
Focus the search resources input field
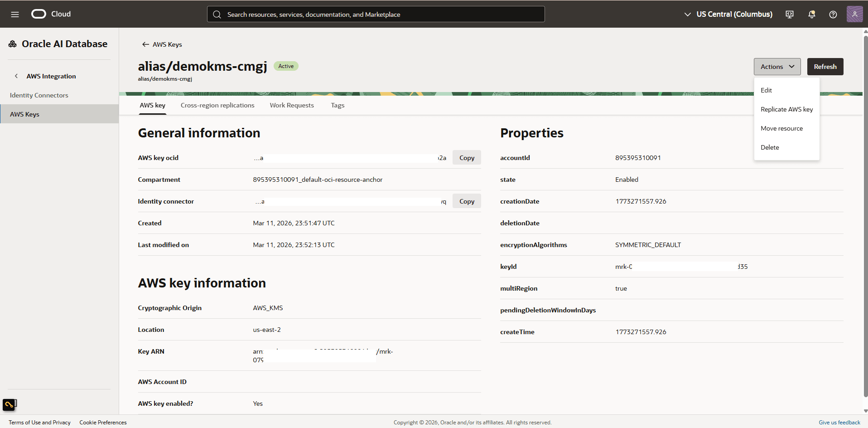click(376, 14)
